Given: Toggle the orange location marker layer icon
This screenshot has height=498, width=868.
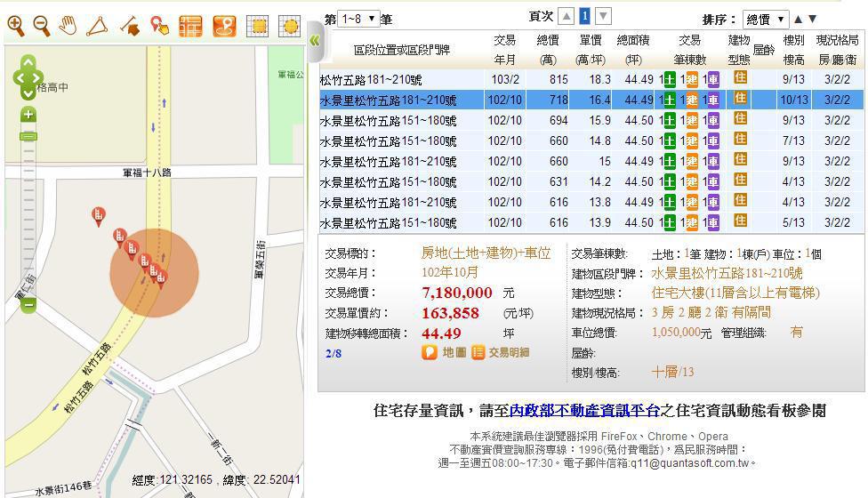Looking at the screenshot, I should [224, 26].
